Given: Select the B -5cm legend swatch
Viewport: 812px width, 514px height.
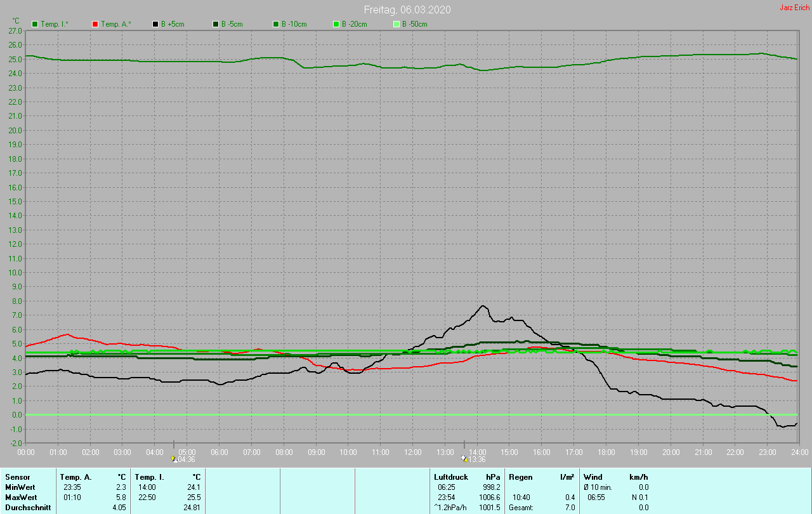Looking at the screenshot, I should tap(216, 24).
